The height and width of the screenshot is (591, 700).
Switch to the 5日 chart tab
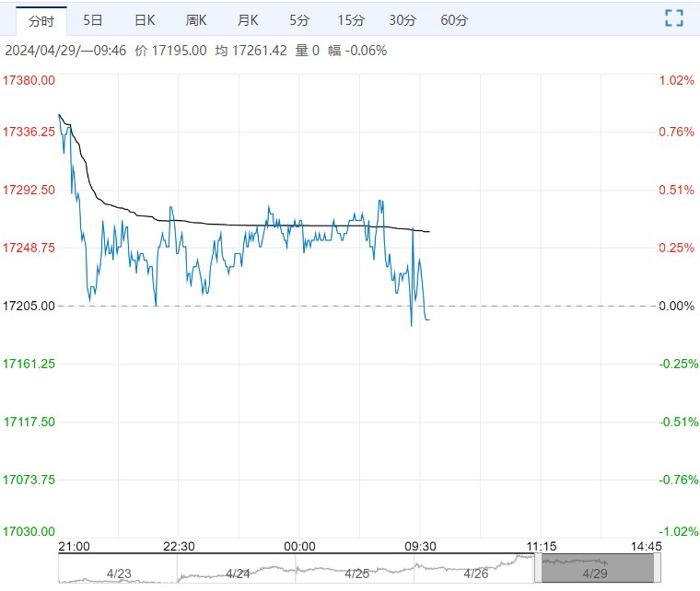93,19
